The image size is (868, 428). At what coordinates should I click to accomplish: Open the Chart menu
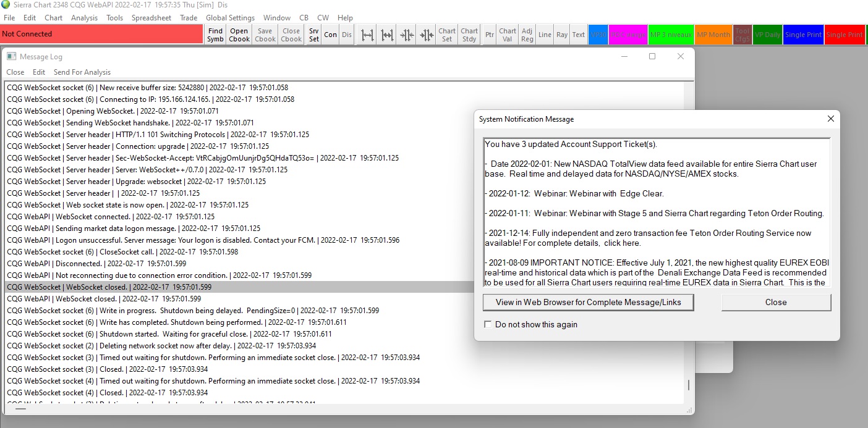pos(53,18)
